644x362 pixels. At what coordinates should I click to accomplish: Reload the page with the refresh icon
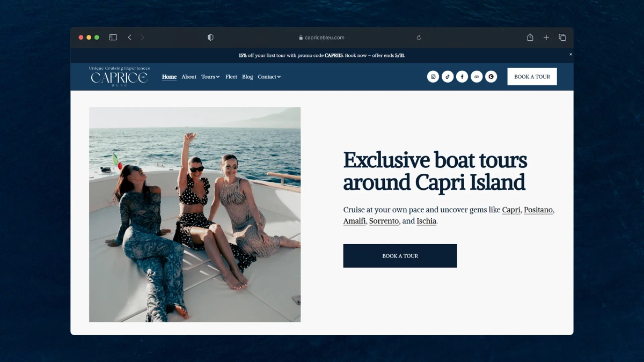[x=419, y=38]
